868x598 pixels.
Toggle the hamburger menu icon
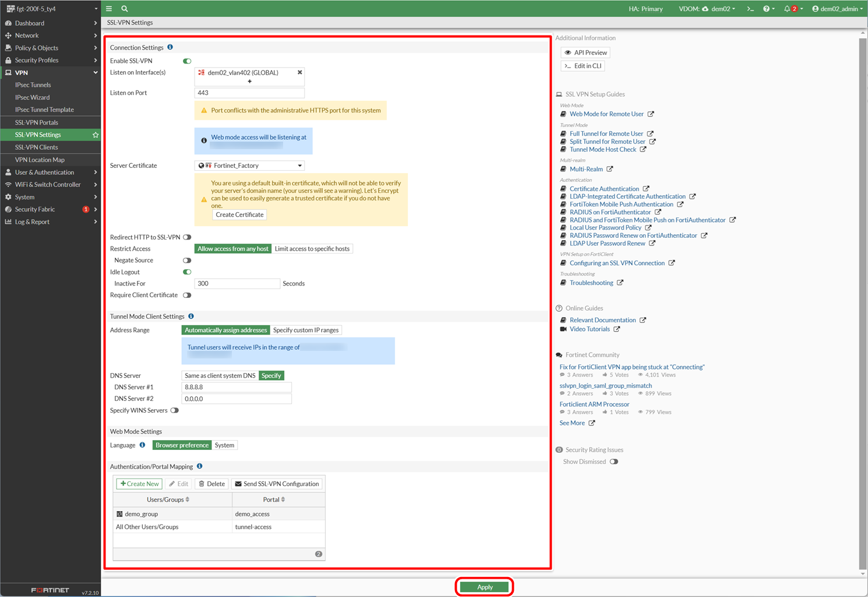[x=109, y=9]
